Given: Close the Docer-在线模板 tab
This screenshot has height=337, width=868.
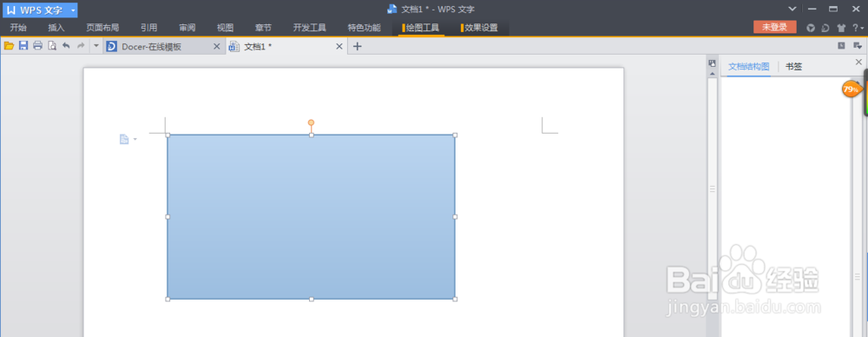Looking at the screenshot, I should (217, 47).
